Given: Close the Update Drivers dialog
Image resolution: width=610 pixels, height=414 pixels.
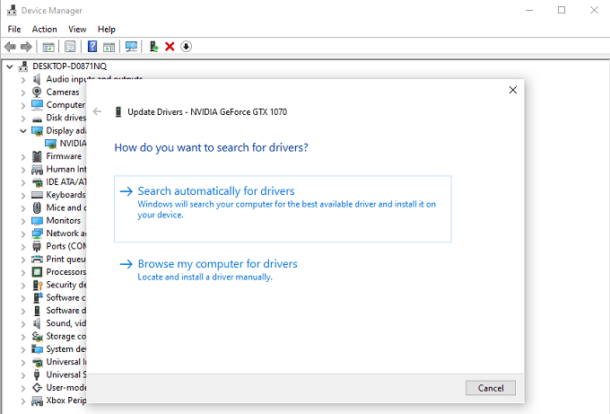Looking at the screenshot, I should point(513,90).
